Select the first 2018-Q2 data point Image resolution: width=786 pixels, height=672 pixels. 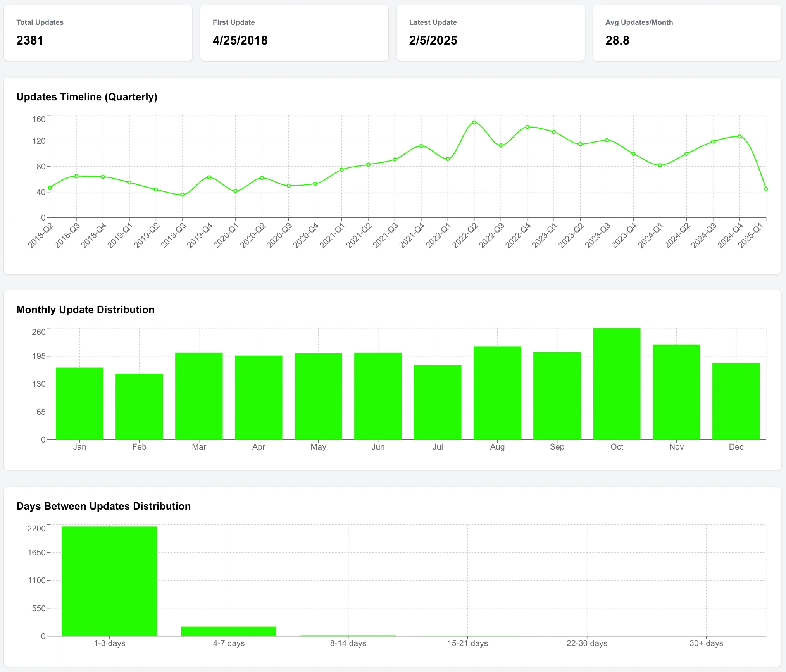(x=49, y=188)
